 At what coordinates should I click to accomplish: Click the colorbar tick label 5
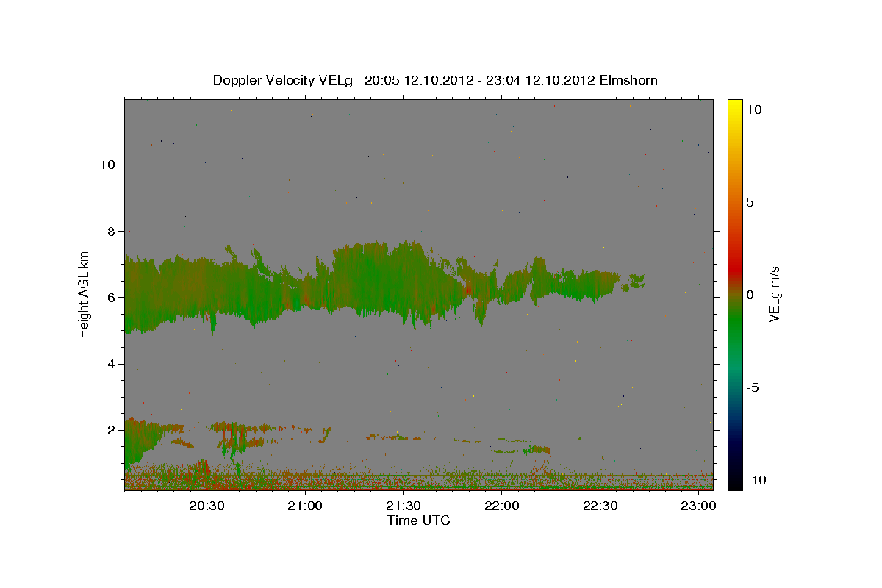[x=750, y=202]
